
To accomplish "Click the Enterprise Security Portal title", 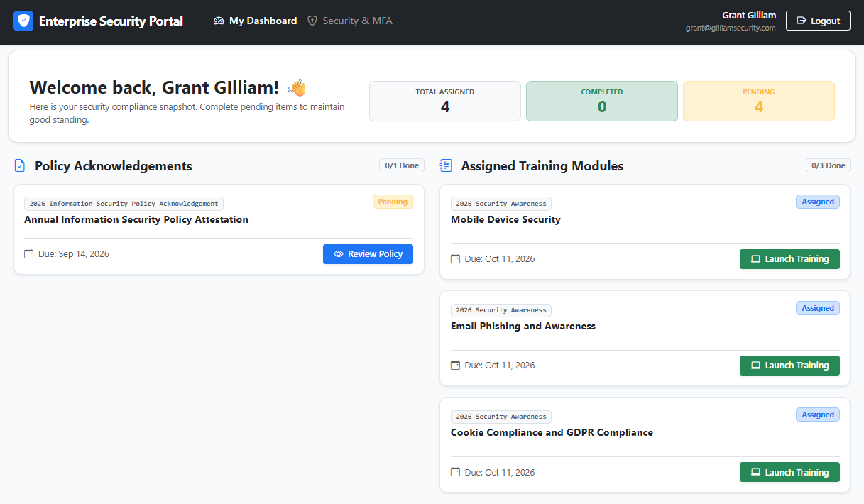I will point(111,21).
